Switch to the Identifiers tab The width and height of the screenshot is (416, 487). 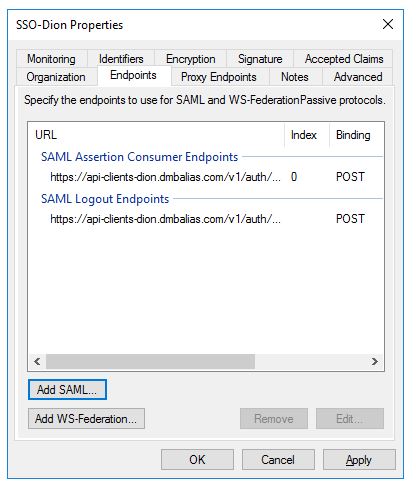[x=121, y=59]
